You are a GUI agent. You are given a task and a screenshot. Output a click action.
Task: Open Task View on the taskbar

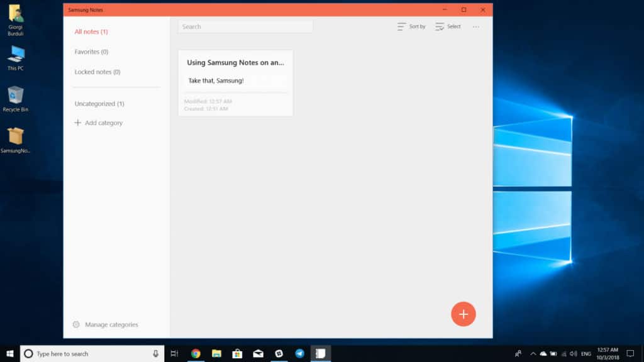pyautogui.click(x=175, y=354)
